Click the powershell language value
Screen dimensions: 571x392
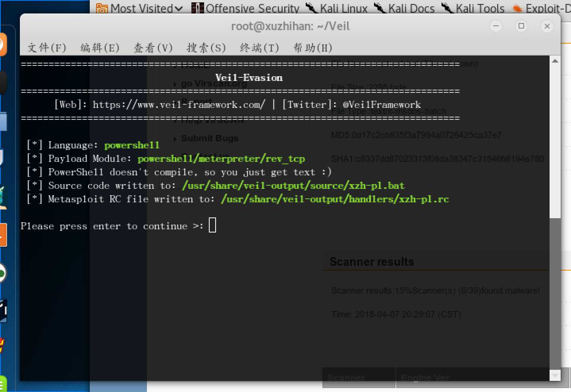click(132, 145)
